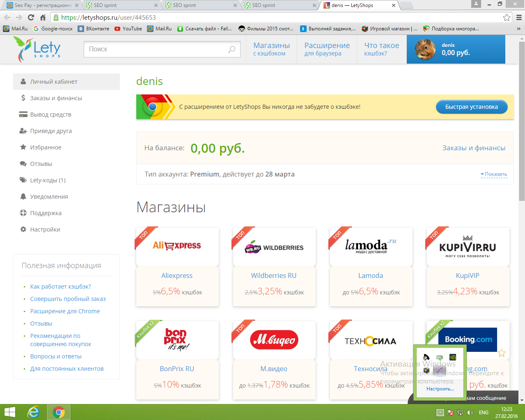Open KupiVIP store link
The image size is (525, 420).
pyautogui.click(x=468, y=275)
